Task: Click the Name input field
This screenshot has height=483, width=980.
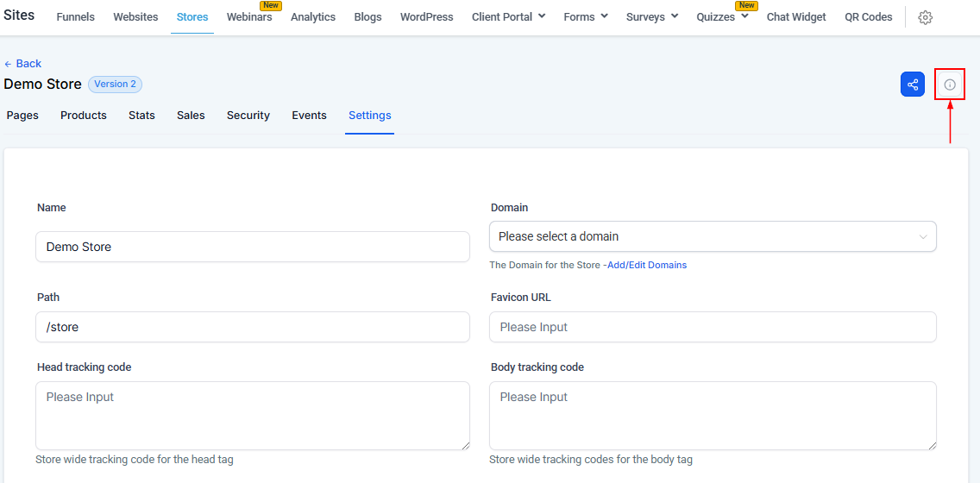Action: [x=253, y=247]
